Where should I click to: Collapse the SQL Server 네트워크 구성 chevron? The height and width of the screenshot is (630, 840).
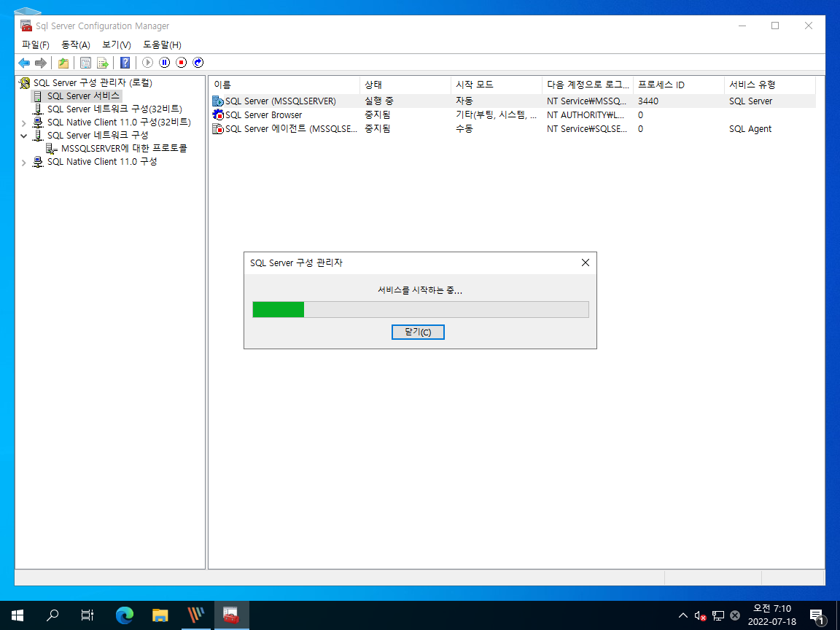pyautogui.click(x=23, y=136)
